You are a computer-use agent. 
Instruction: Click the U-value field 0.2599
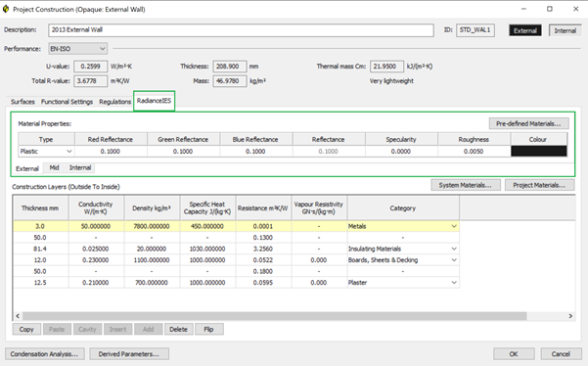tap(90, 67)
